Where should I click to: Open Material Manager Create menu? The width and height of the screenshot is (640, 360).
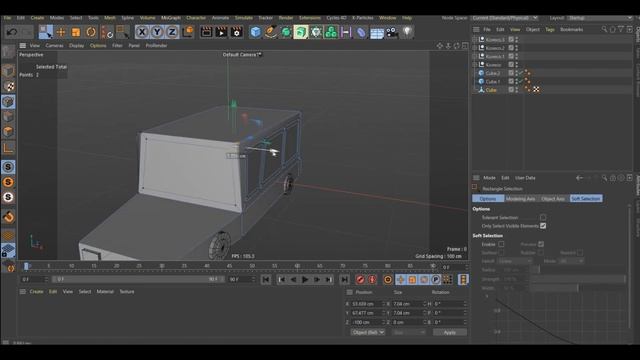(x=36, y=292)
